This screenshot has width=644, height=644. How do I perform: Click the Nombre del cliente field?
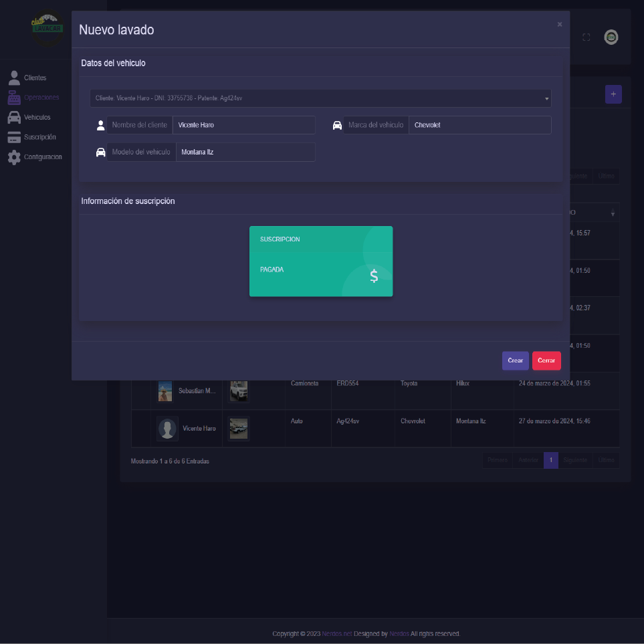(x=243, y=125)
